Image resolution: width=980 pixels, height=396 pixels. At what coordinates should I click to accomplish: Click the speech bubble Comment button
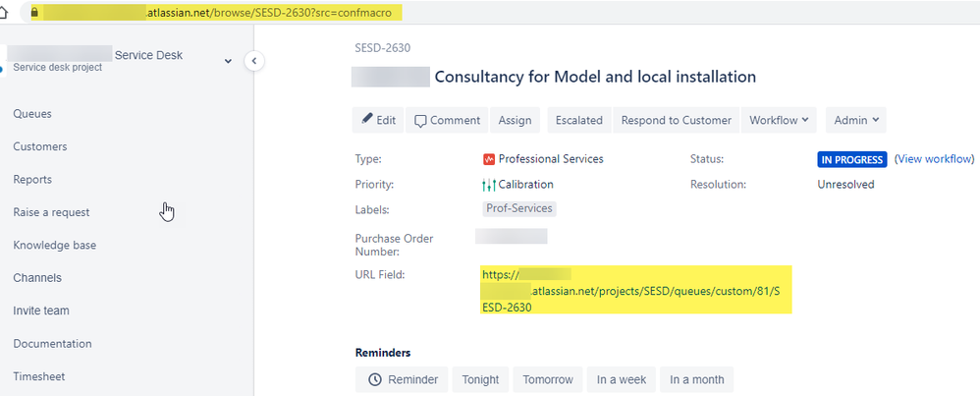tap(447, 120)
